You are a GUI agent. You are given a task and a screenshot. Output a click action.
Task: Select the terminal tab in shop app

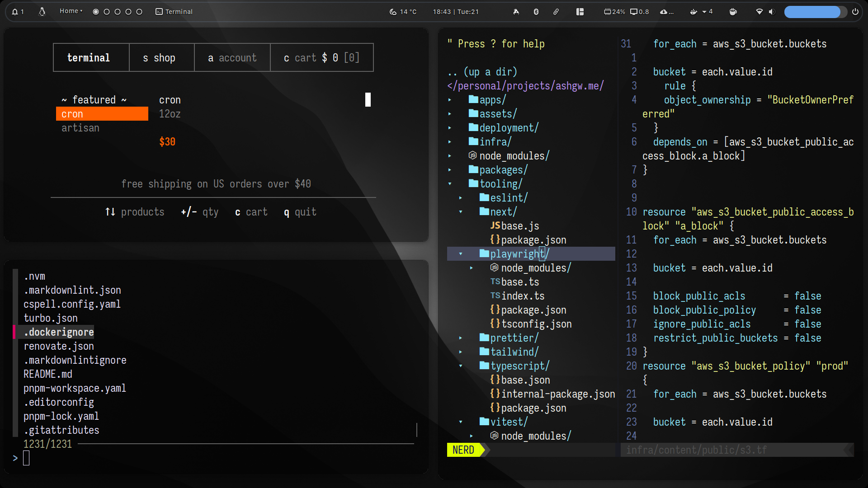pyautogui.click(x=91, y=57)
